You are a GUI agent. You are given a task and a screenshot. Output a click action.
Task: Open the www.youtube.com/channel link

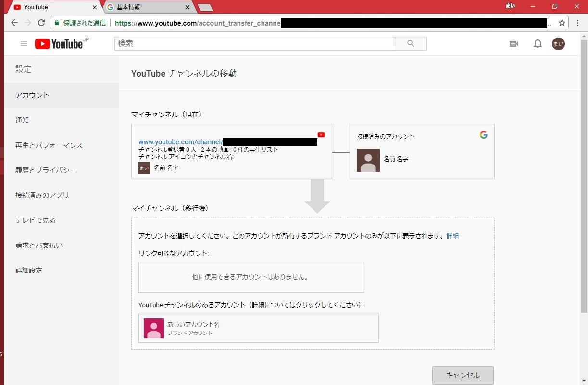click(x=180, y=142)
